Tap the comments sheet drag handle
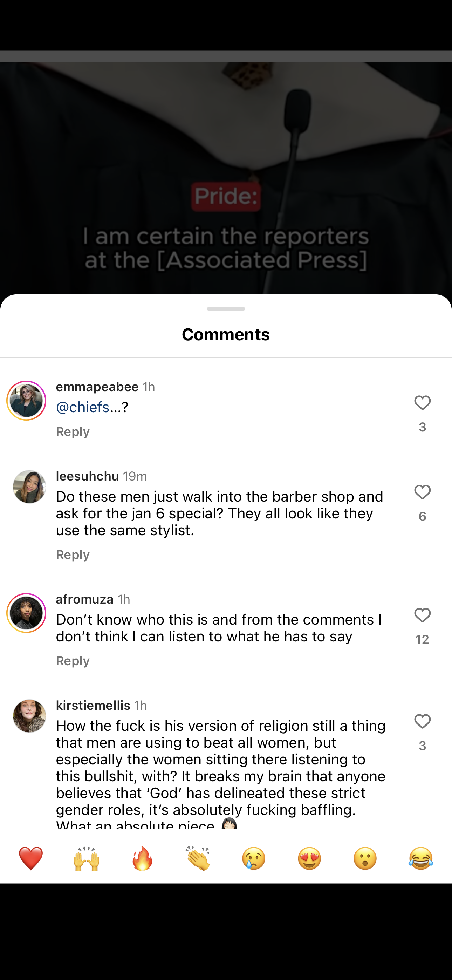The height and width of the screenshot is (980, 452). click(226, 308)
